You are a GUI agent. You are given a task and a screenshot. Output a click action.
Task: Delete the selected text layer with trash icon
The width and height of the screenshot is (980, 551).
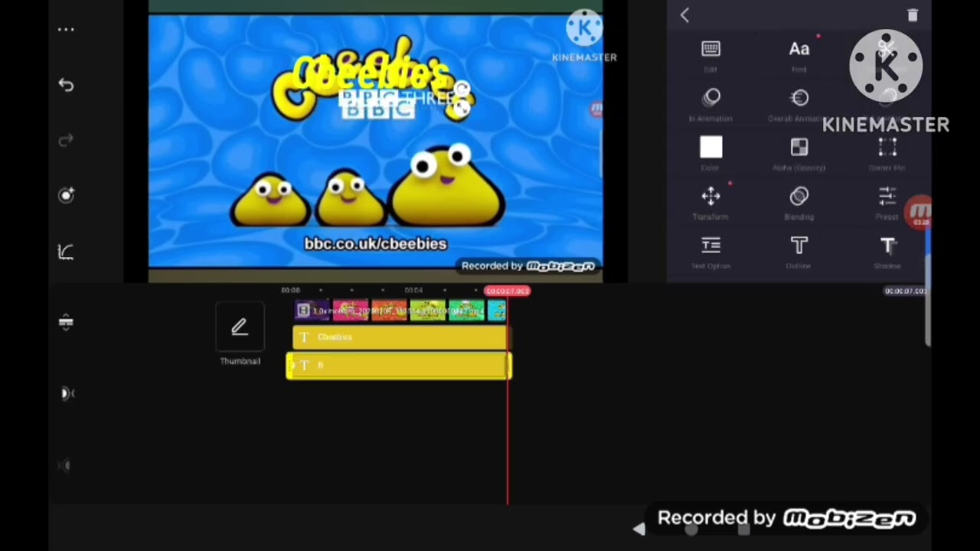click(912, 15)
